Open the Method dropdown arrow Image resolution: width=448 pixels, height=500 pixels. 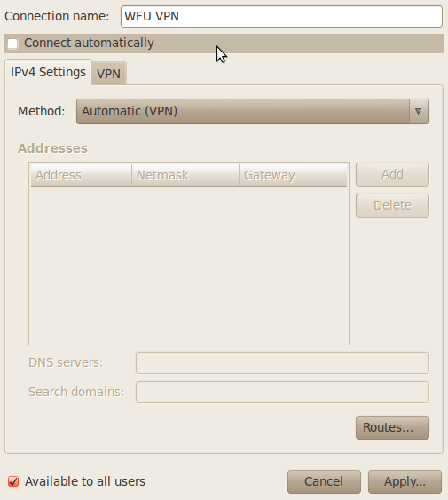coord(419,111)
